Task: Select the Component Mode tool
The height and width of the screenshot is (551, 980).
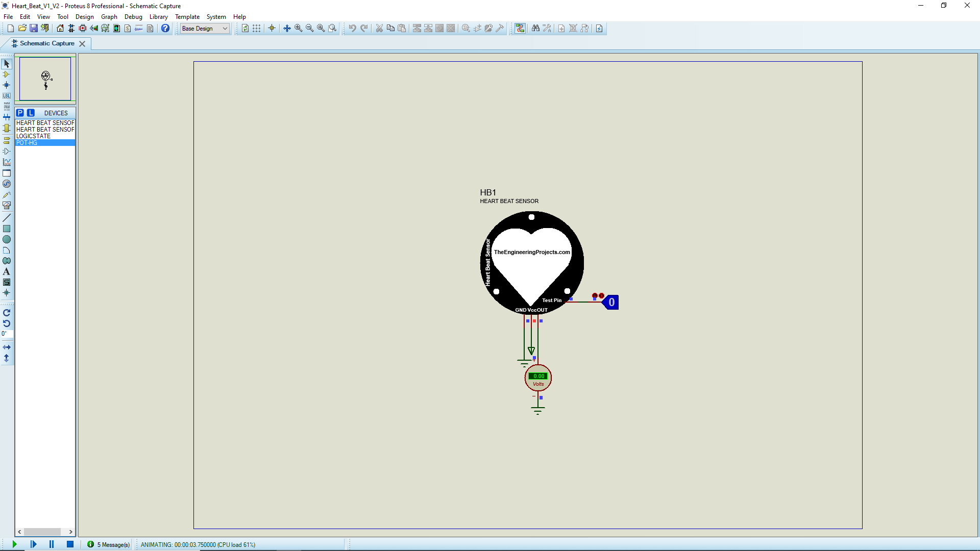Action: tap(7, 74)
